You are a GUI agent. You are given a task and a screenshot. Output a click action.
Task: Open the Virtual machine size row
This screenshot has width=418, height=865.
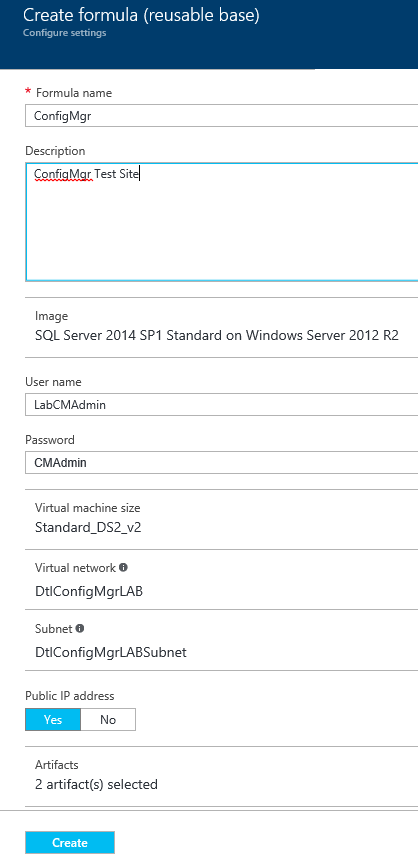[x=222, y=519]
